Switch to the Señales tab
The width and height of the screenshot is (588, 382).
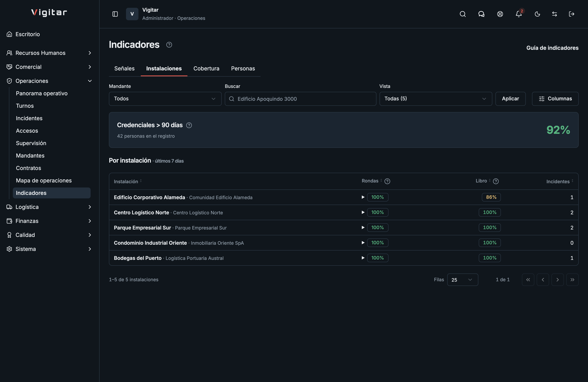pyautogui.click(x=124, y=68)
